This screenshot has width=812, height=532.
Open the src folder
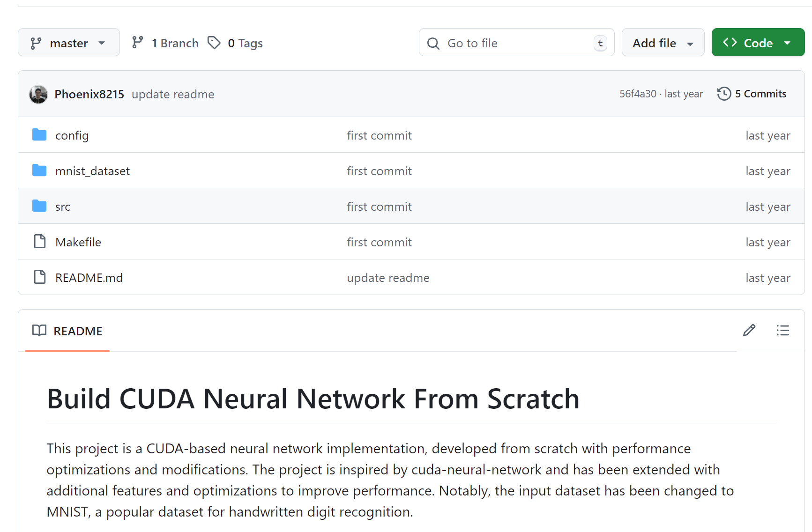(63, 207)
